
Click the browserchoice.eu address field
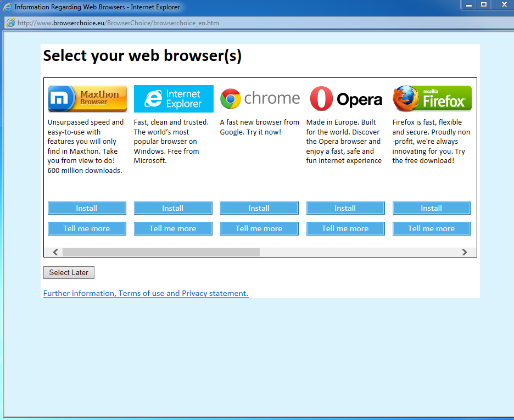[x=259, y=23]
